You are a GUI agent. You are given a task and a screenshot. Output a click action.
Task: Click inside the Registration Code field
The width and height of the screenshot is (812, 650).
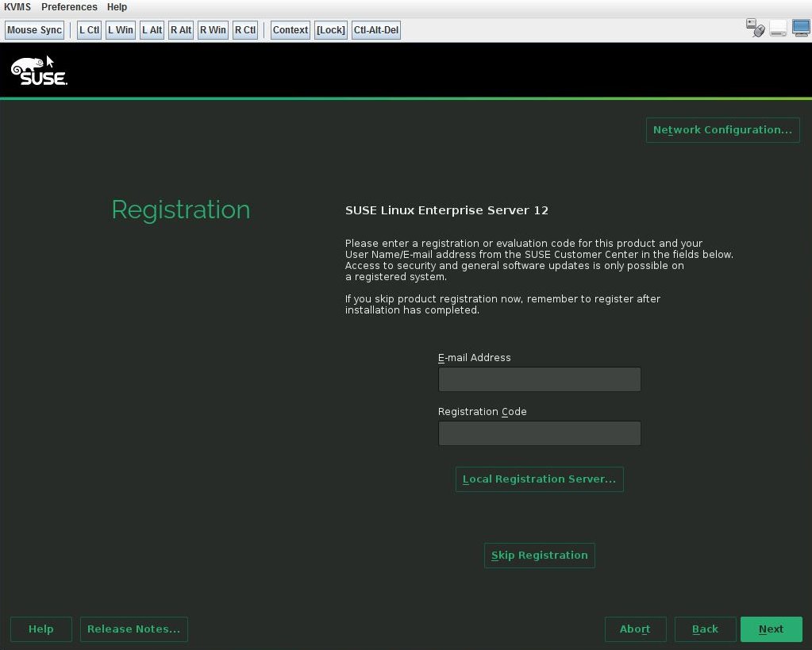click(x=539, y=433)
